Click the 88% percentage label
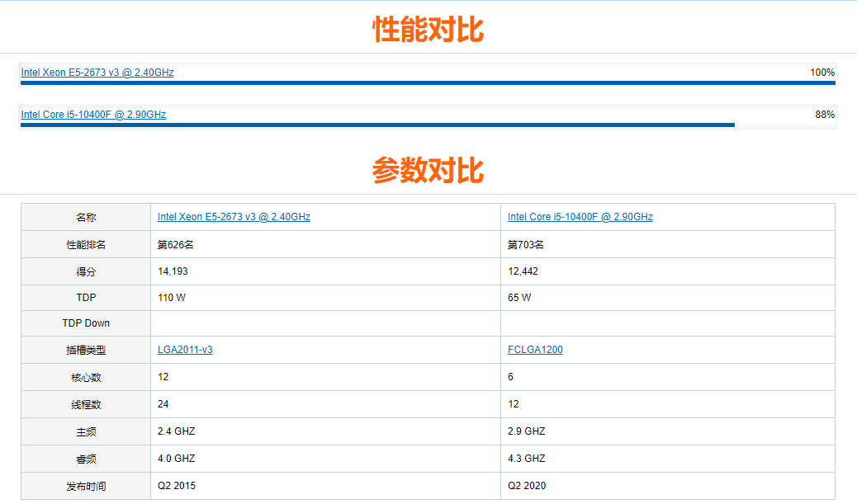The width and height of the screenshot is (857, 504). click(x=825, y=114)
